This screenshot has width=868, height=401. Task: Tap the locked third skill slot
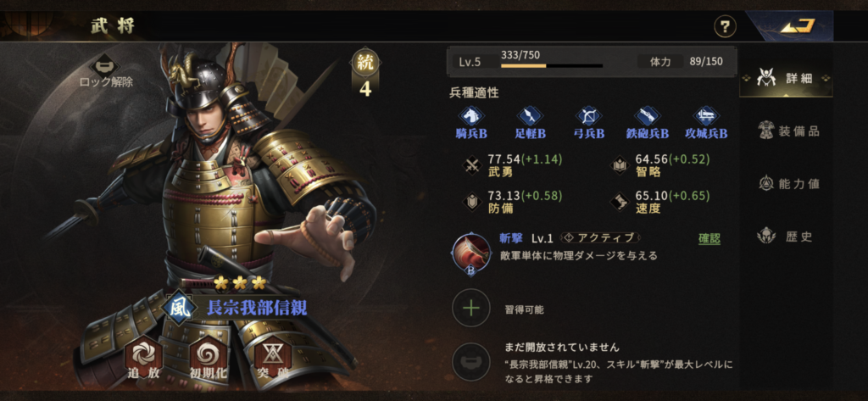point(471,362)
